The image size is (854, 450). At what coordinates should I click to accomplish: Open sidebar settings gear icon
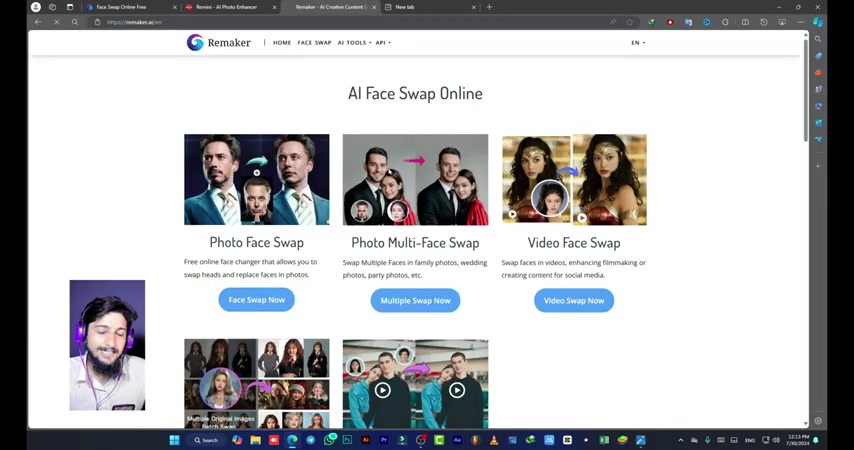[818, 421]
